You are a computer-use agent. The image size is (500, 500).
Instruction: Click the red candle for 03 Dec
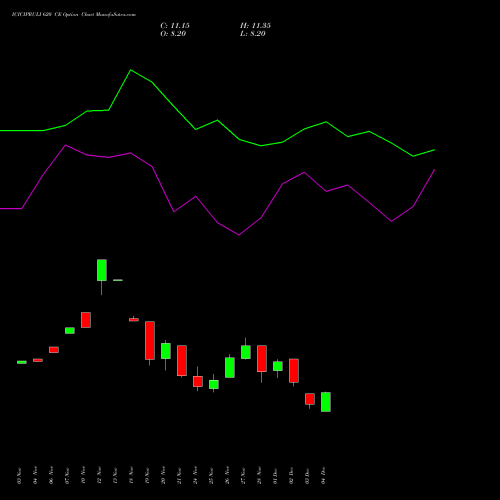click(310, 399)
